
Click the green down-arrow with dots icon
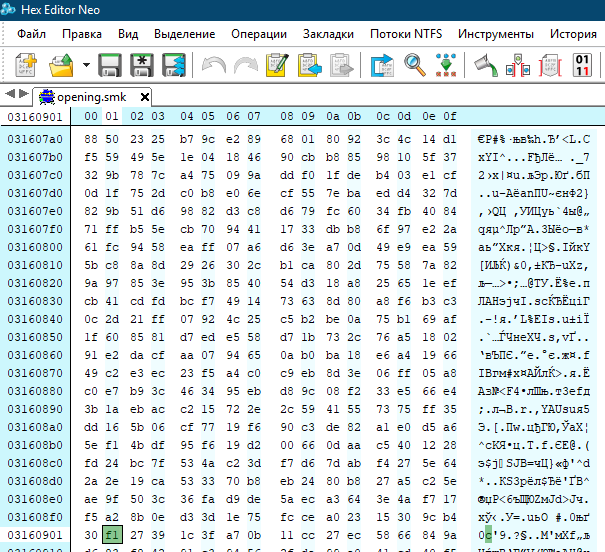[x=446, y=65]
